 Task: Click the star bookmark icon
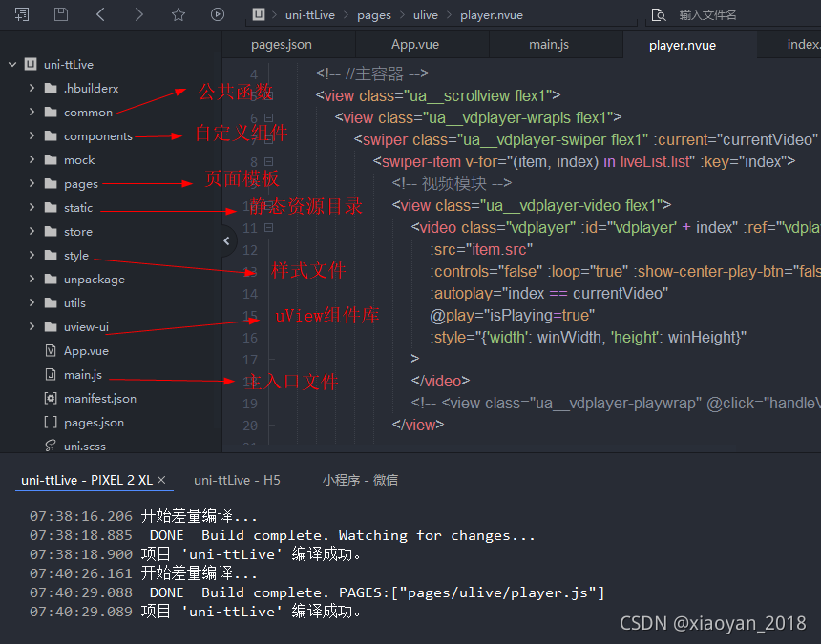[179, 14]
